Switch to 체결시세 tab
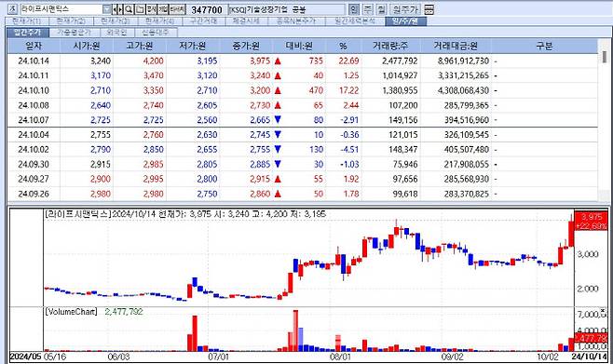This screenshot has height=364, width=613. point(246,21)
